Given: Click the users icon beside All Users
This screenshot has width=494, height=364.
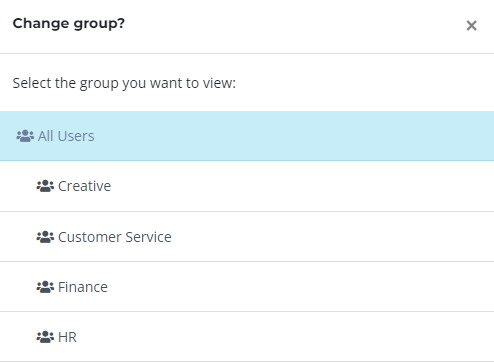Looking at the screenshot, I should click(x=25, y=136).
